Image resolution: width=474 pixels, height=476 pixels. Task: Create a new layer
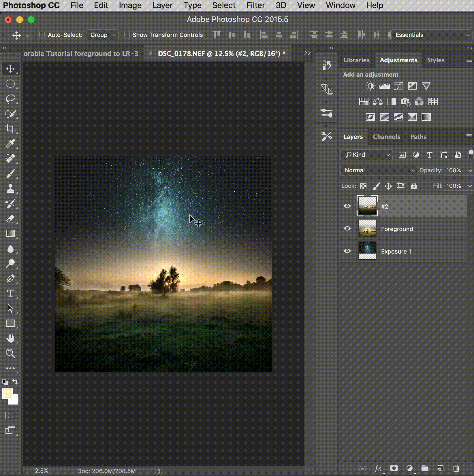(x=441, y=468)
